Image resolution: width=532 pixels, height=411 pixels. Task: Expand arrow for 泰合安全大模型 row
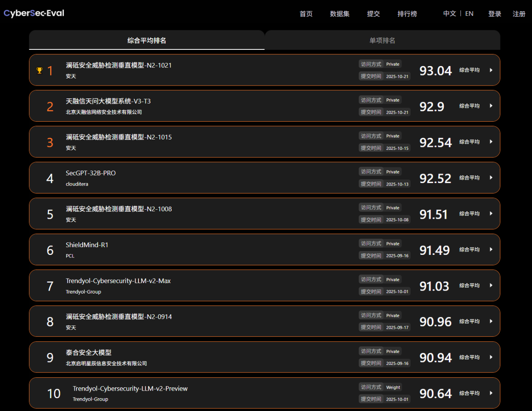[491, 357]
